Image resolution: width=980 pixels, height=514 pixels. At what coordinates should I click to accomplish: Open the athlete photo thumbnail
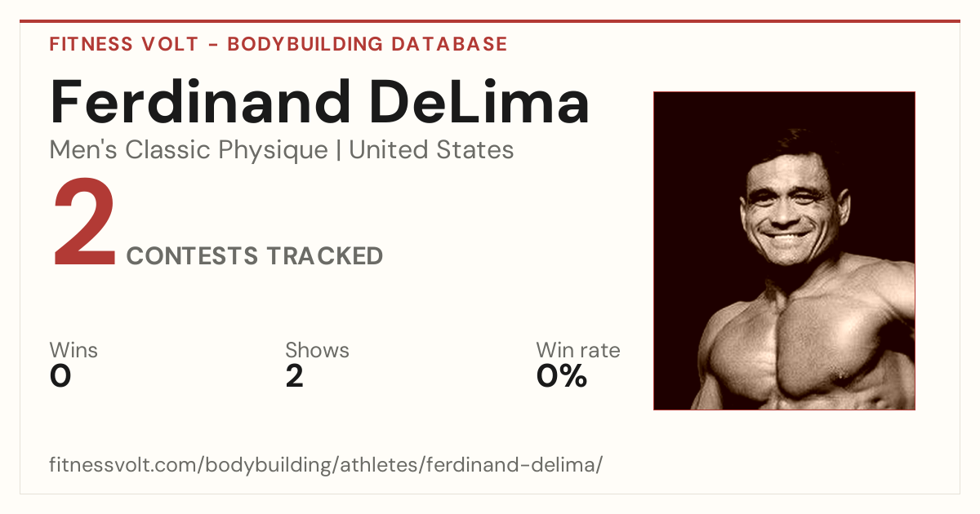pyautogui.click(x=784, y=250)
